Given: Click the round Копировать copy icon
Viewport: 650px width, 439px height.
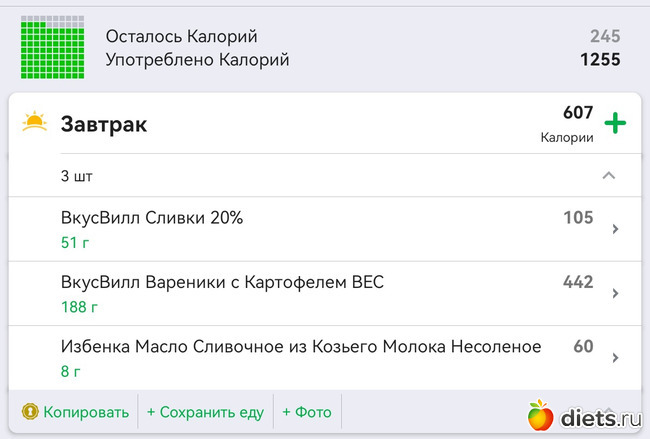Looking at the screenshot, I should [30, 412].
